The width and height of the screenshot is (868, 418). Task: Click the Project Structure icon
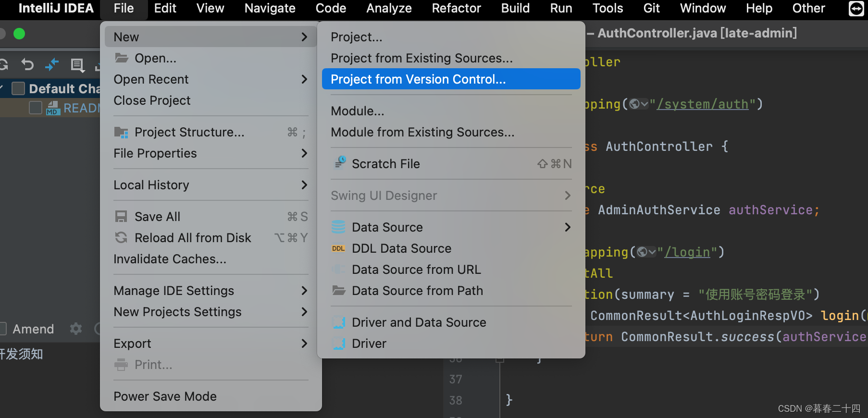pos(121,132)
